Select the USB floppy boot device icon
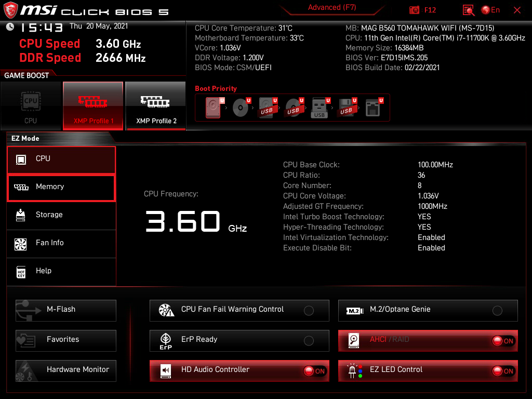 [347, 108]
